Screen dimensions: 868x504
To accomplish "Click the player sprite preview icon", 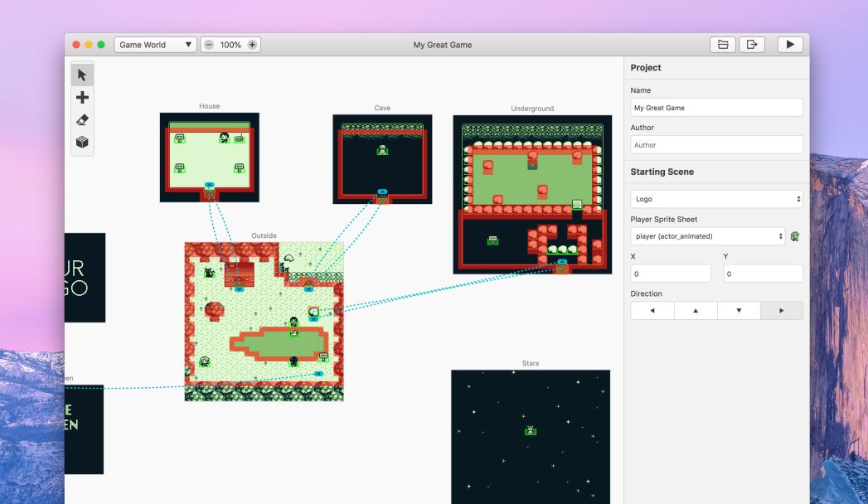I will pos(795,236).
